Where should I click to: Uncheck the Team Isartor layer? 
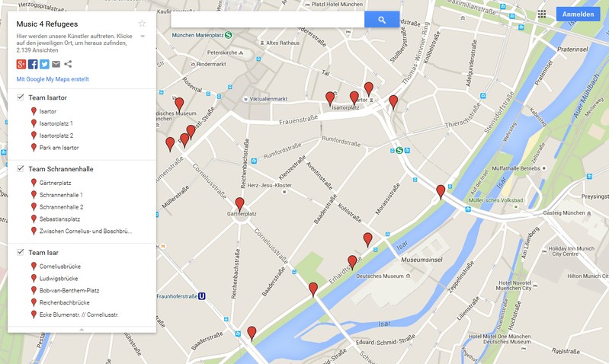pos(21,97)
